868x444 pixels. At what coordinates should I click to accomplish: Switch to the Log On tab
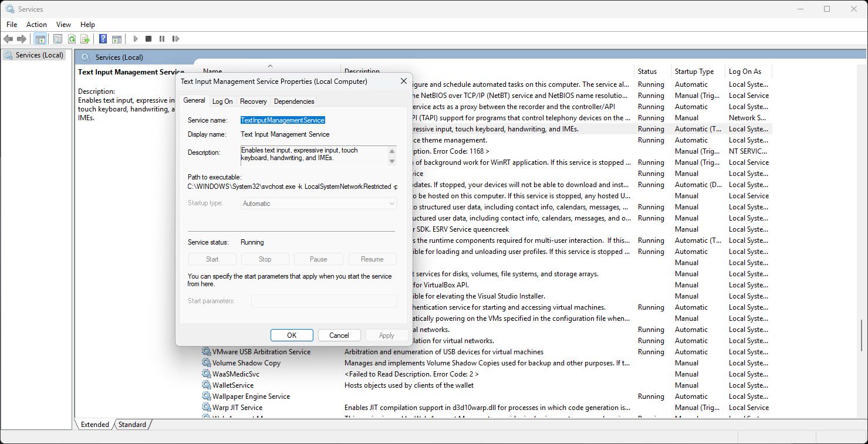click(222, 101)
